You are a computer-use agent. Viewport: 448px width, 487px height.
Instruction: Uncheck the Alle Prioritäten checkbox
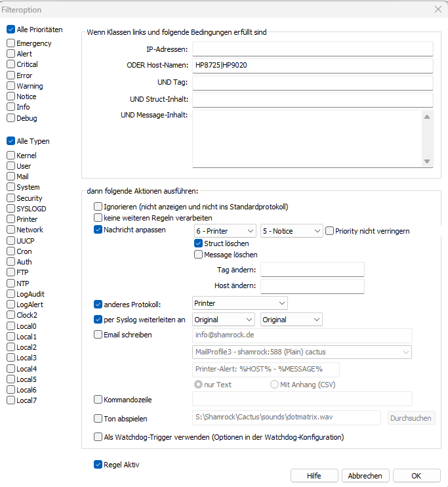click(x=11, y=30)
